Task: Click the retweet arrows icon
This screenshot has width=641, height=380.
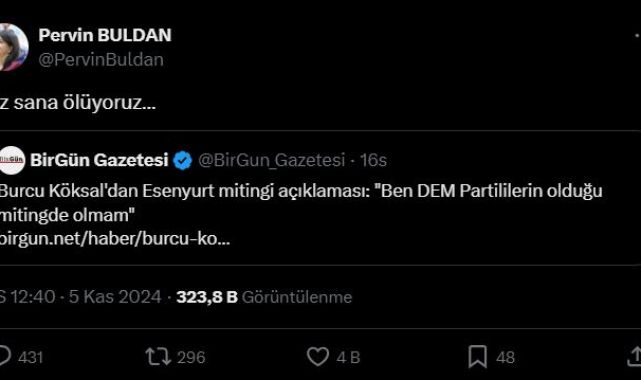Action: 158,357
